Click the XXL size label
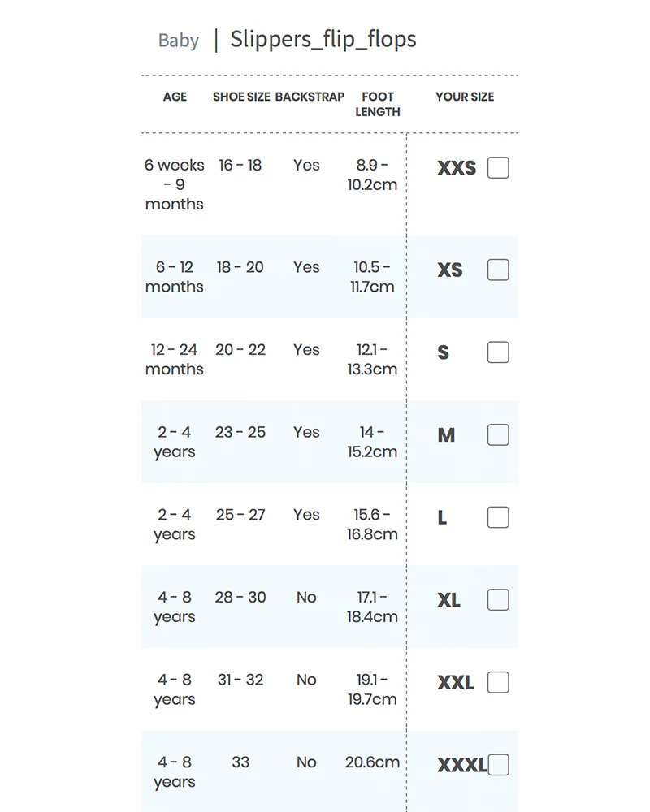This screenshot has width=650, height=812. pyautogui.click(x=456, y=683)
